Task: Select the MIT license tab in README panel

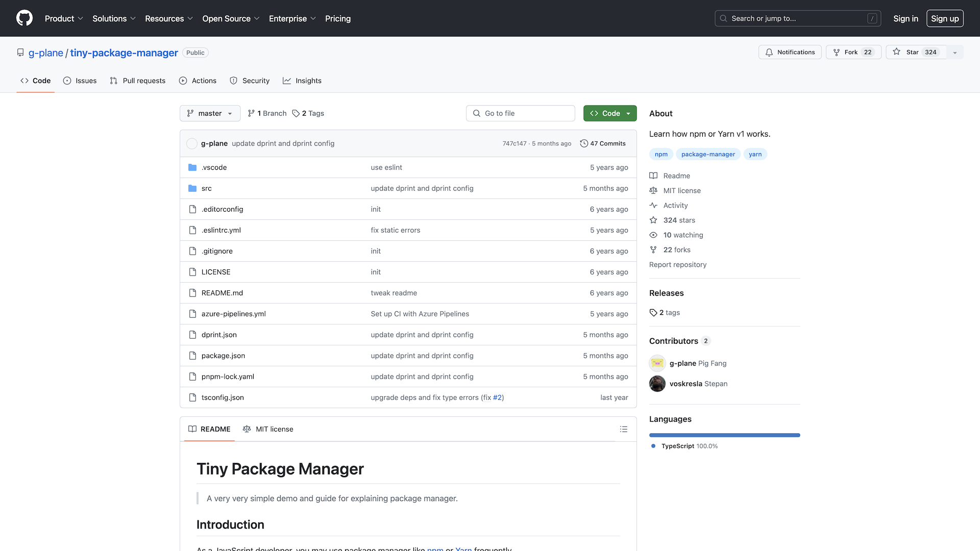Action: pos(268,429)
